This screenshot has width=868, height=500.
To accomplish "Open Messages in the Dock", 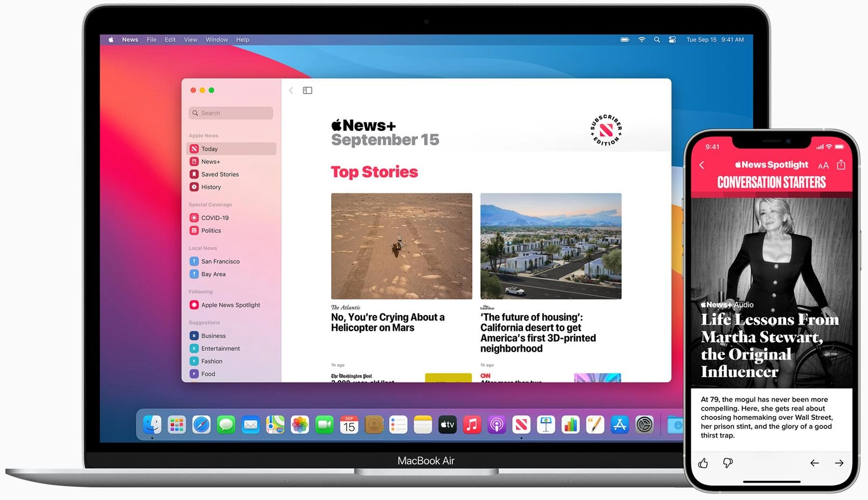I will pyautogui.click(x=226, y=425).
